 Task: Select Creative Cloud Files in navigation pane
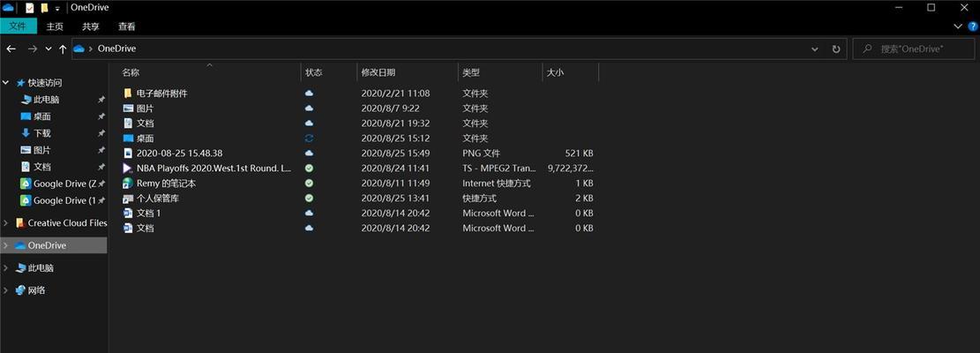click(68, 223)
